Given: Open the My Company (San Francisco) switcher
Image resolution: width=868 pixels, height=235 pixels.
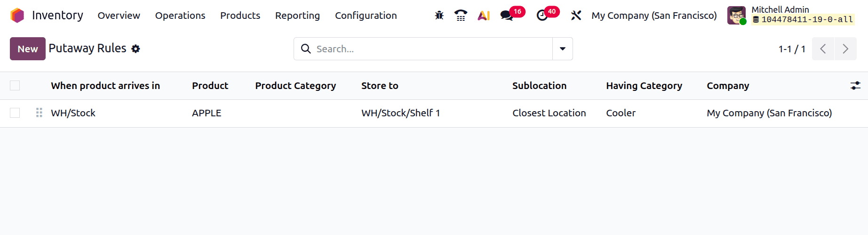Looking at the screenshot, I should pyautogui.click(x=654, y=16).
